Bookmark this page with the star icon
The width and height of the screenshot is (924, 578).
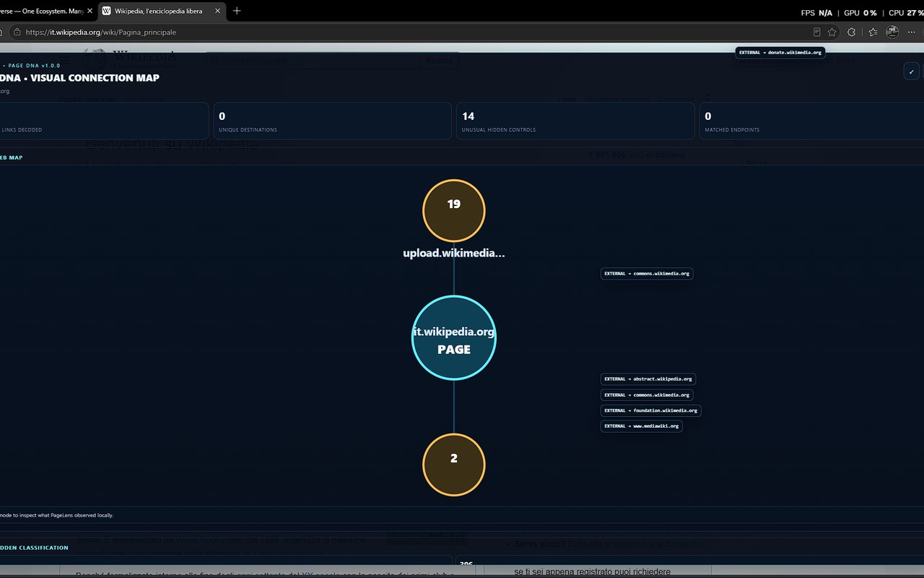(x=832, y=32)
